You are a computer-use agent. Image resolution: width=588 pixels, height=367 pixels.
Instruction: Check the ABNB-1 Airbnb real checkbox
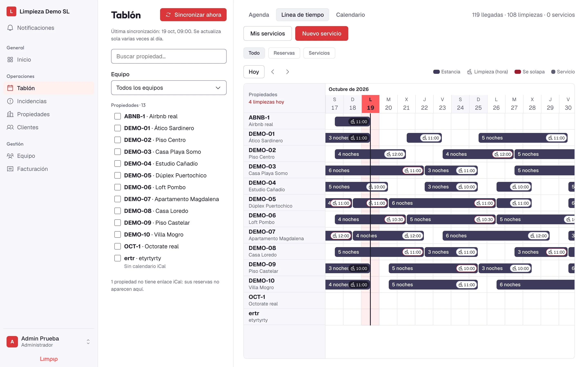pos(118,116)
